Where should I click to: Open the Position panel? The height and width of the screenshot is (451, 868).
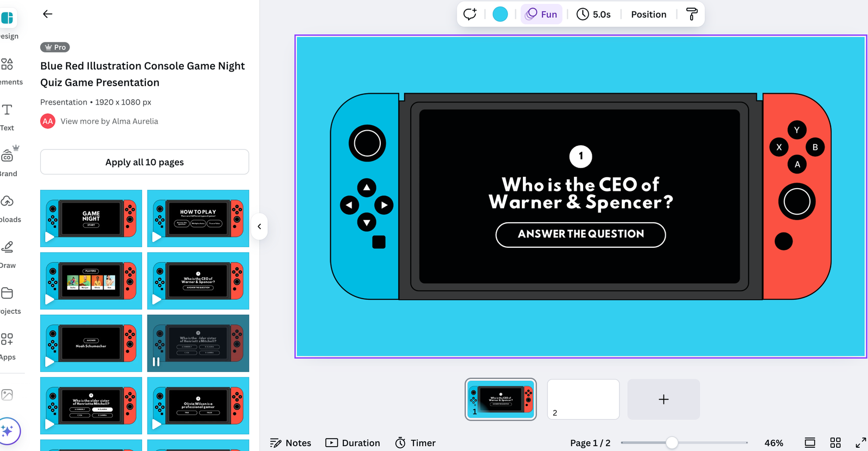tap(648, 14)
